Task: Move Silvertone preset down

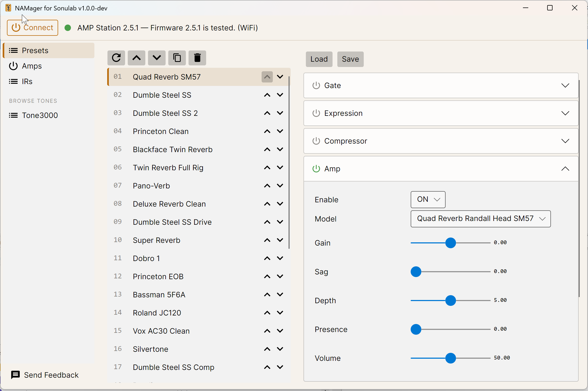Action: [280, 349]
